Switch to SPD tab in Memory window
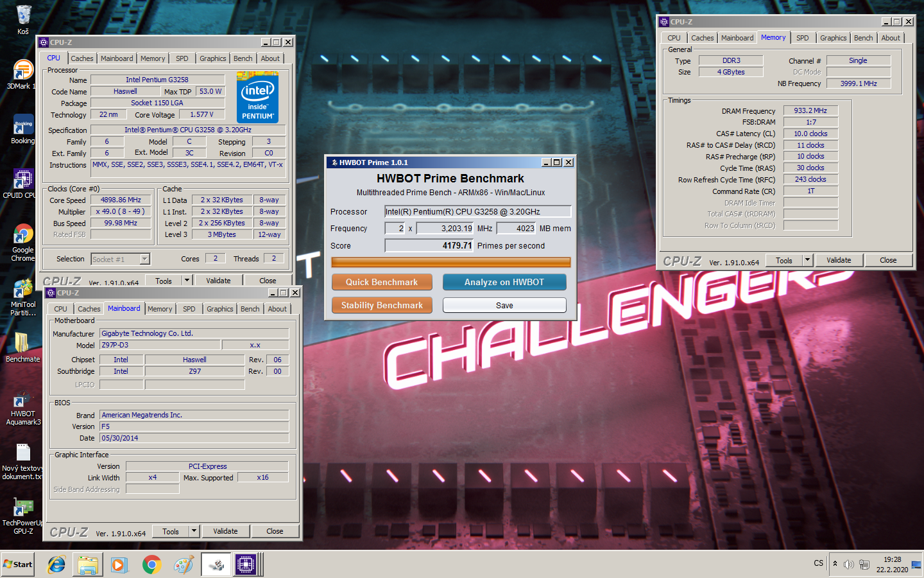Screen dimensions: 924x578 803,38
